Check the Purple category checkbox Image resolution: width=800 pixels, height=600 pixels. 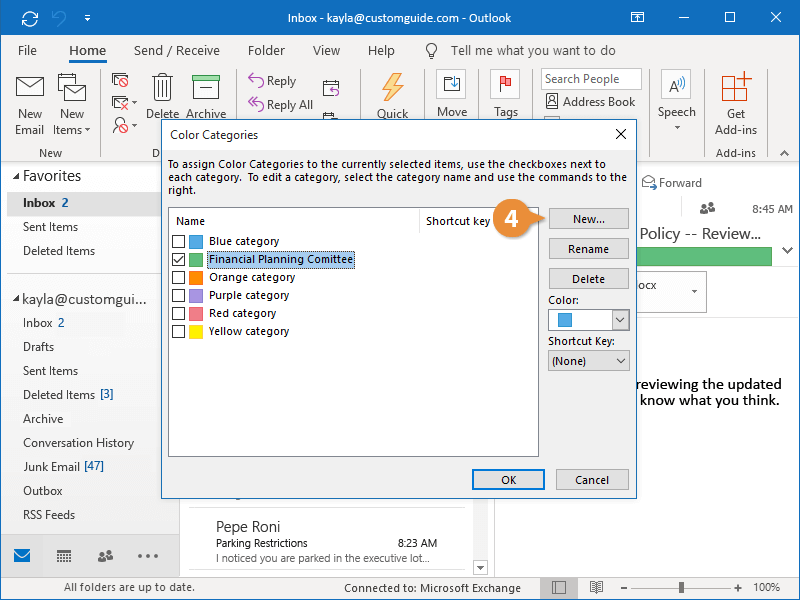tap(179, 295)
